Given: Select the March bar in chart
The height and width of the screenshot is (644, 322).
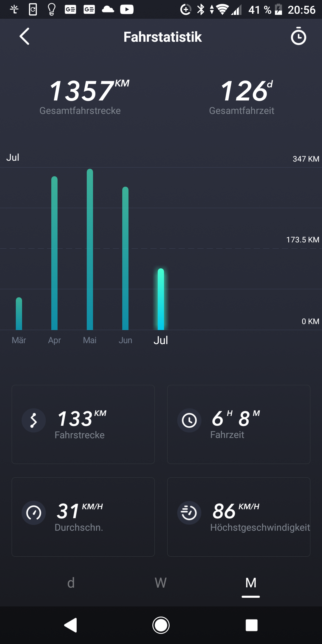Looking at the screenshot, I should [19, 314].
